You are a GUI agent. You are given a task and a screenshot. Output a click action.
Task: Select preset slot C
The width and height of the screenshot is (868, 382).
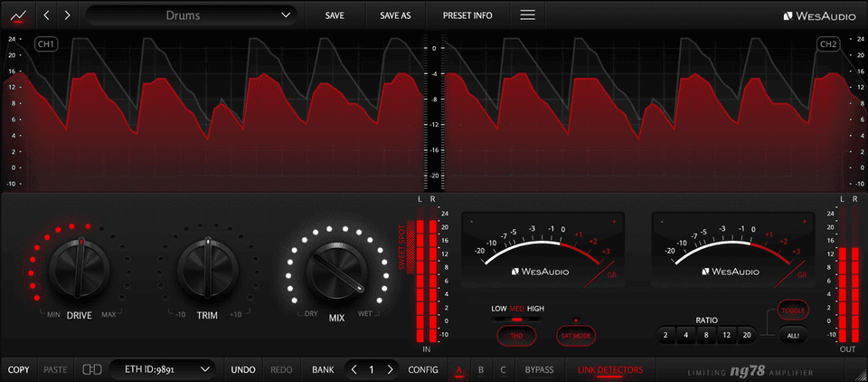[x=503, y=370]
